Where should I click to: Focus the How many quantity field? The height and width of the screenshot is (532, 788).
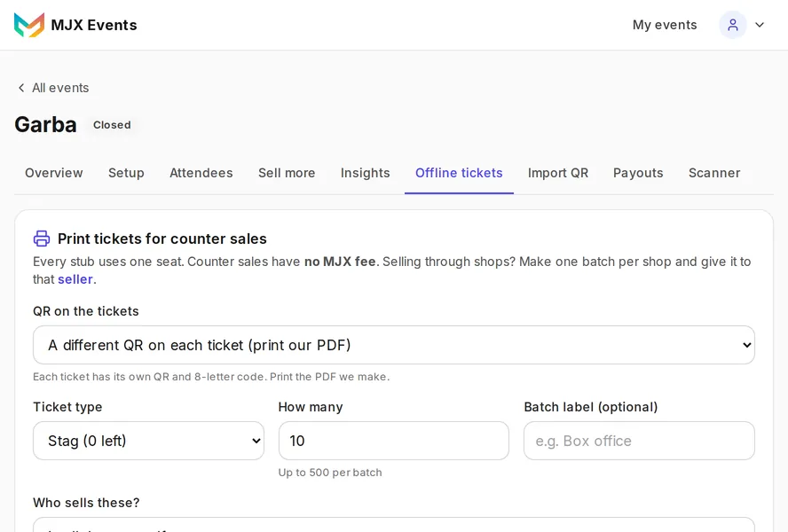(x=393, y=441)
